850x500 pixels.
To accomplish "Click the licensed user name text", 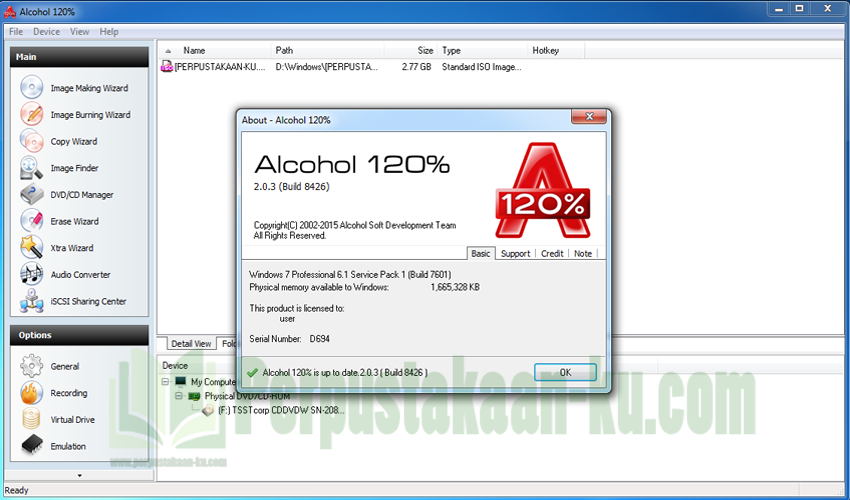I will pyautogui.click(x=287, y=319).
